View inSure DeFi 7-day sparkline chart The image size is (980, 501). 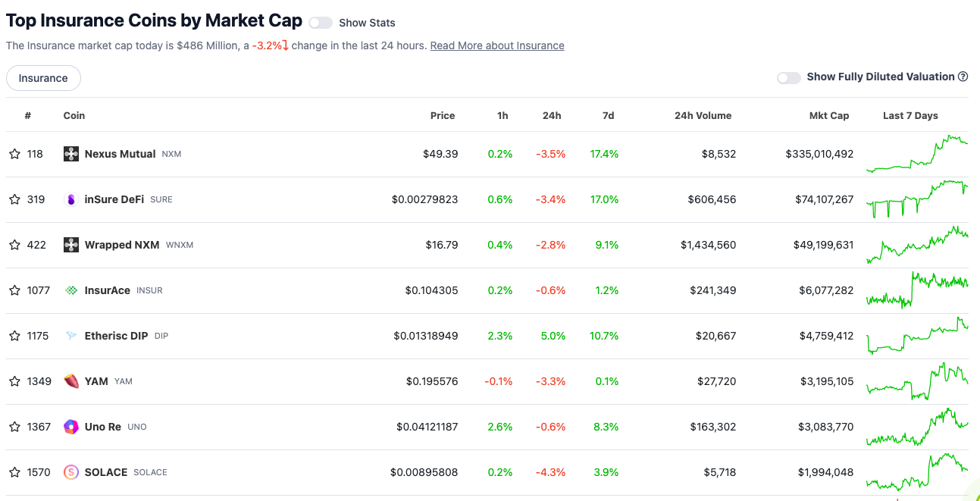pos(917,199)
